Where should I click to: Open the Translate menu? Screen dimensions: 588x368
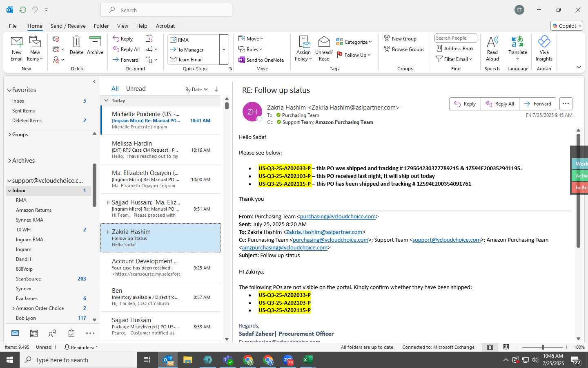click(518, 49)
